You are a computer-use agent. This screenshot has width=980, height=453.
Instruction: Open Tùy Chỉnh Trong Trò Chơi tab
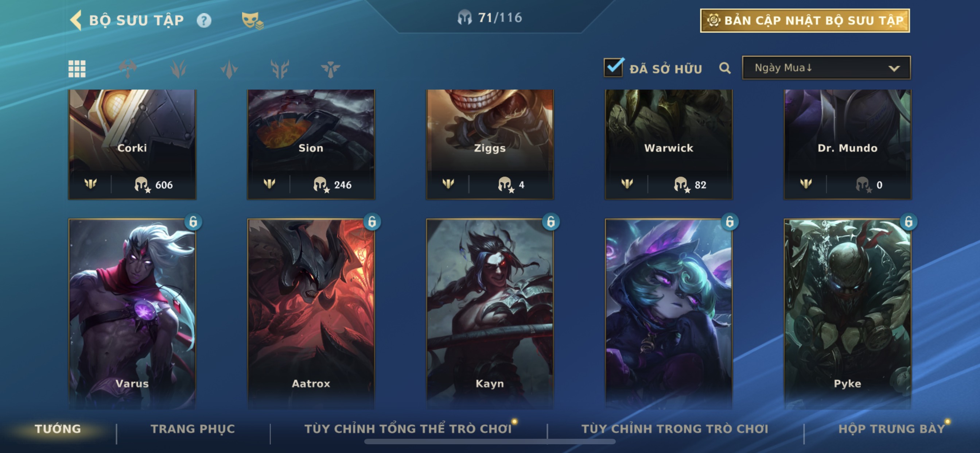click(x=674, y=429)
